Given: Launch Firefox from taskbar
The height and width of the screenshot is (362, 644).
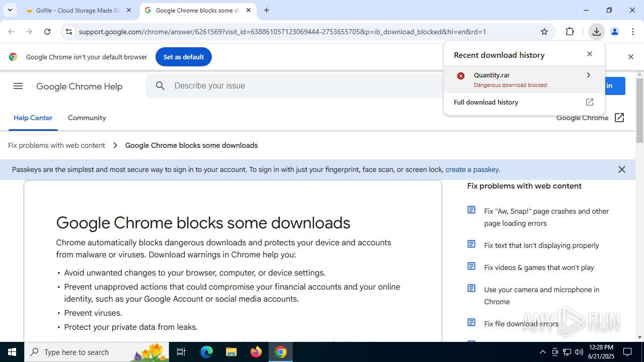Looking at the screenshot, I should (x=256, y=352).
